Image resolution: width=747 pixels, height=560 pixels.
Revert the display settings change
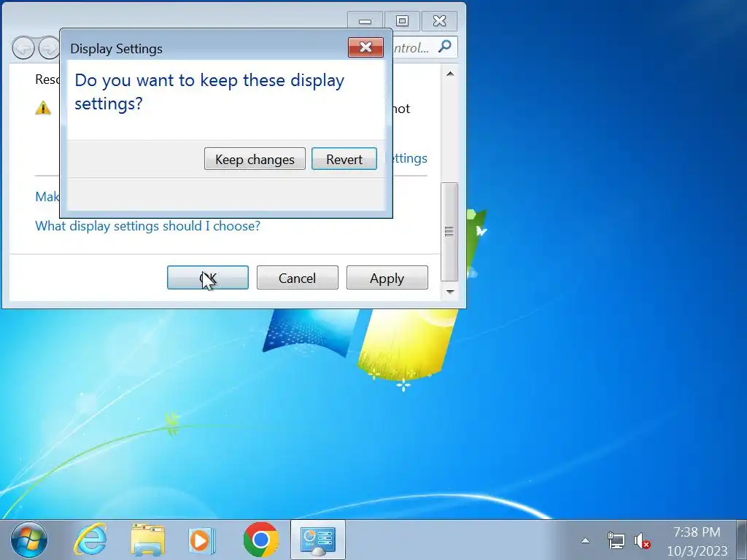[x=344, y=158]
